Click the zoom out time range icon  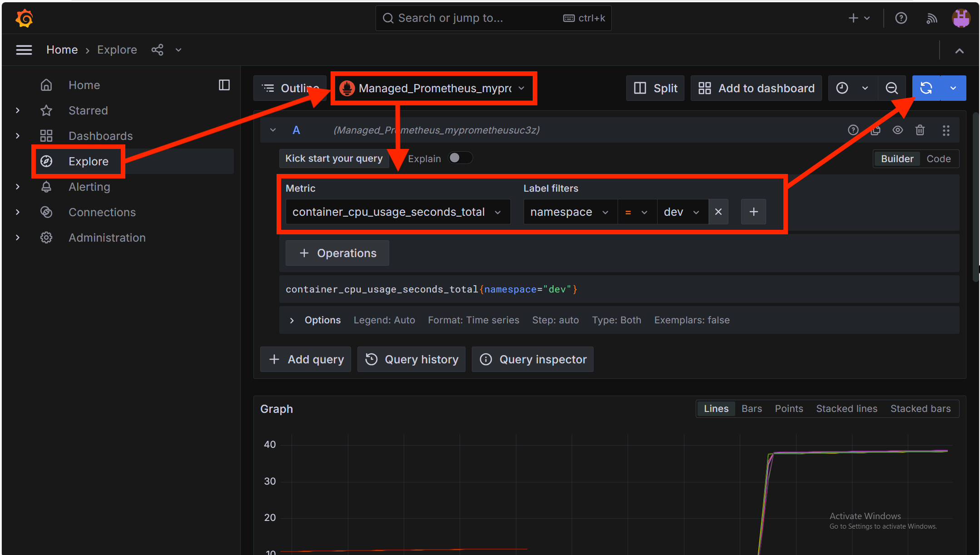pos(892,88)
